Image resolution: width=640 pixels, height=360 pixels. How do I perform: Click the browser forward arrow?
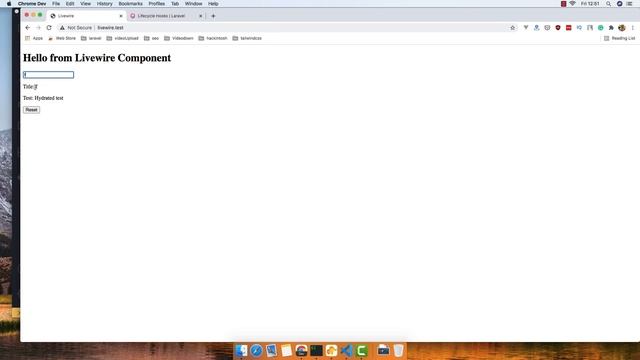38,28
